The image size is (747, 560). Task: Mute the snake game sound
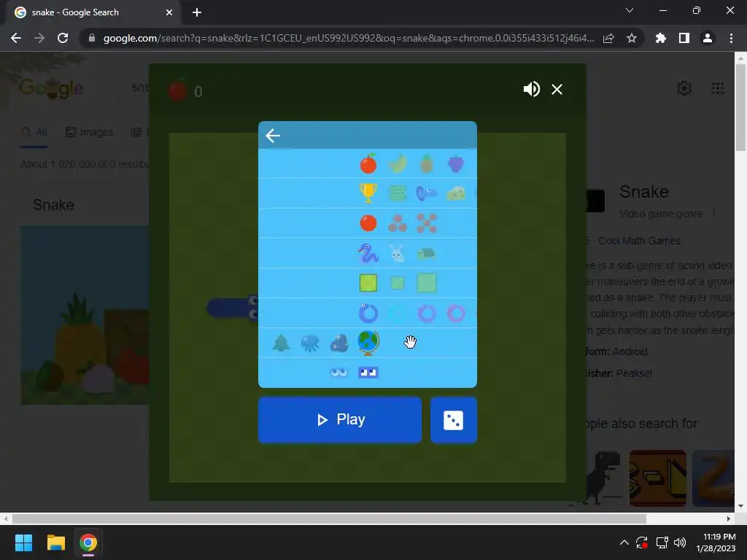tap(531, 89)
